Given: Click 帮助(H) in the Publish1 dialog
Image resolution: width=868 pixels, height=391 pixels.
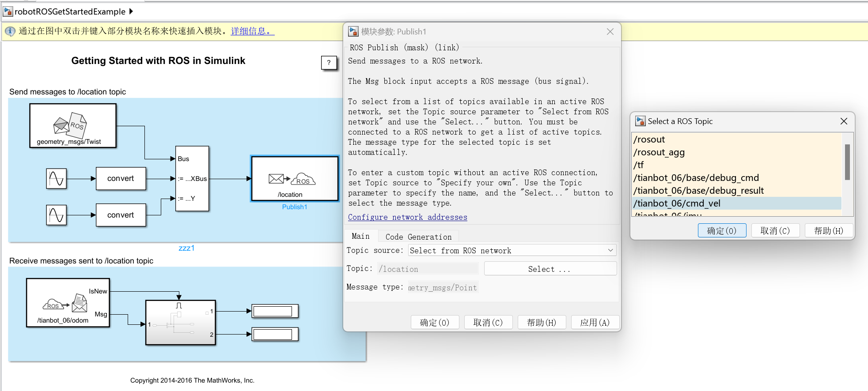Looking at the screenshot, I should (x=542, y=323).
